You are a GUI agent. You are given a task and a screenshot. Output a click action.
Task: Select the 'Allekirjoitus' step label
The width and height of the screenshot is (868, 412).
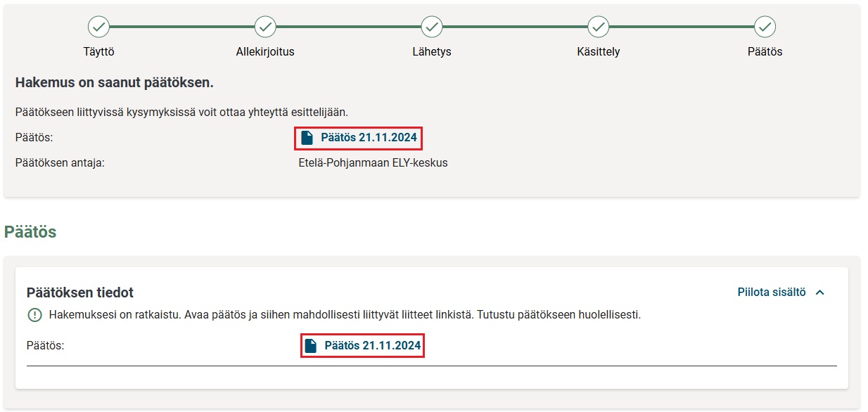[265, 52]
